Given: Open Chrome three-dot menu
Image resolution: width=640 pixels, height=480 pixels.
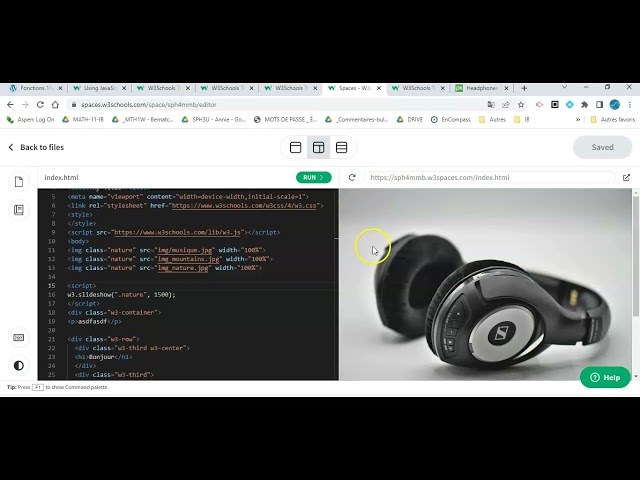Looking at the screenshot, I should 630,104.
